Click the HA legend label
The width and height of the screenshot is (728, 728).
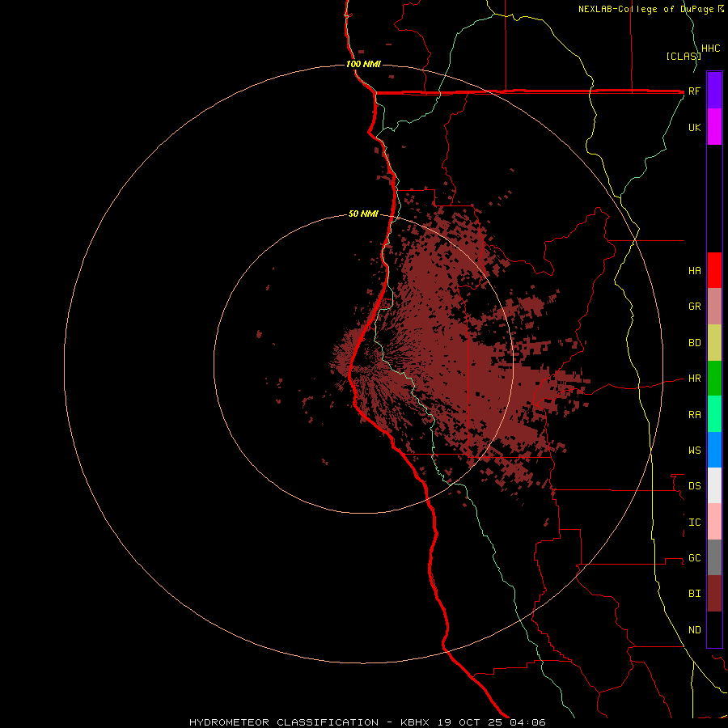click(x=694, y=271)
